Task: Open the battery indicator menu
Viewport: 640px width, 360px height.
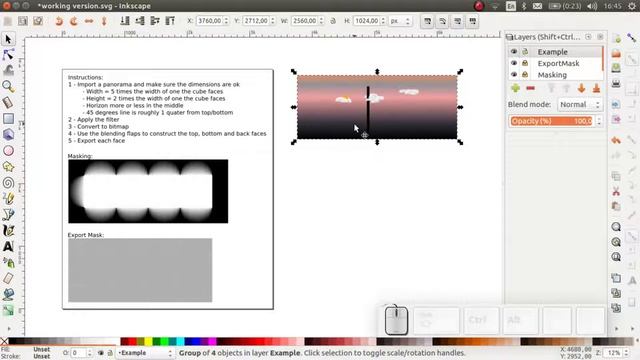Action: [x=565, y=6]
